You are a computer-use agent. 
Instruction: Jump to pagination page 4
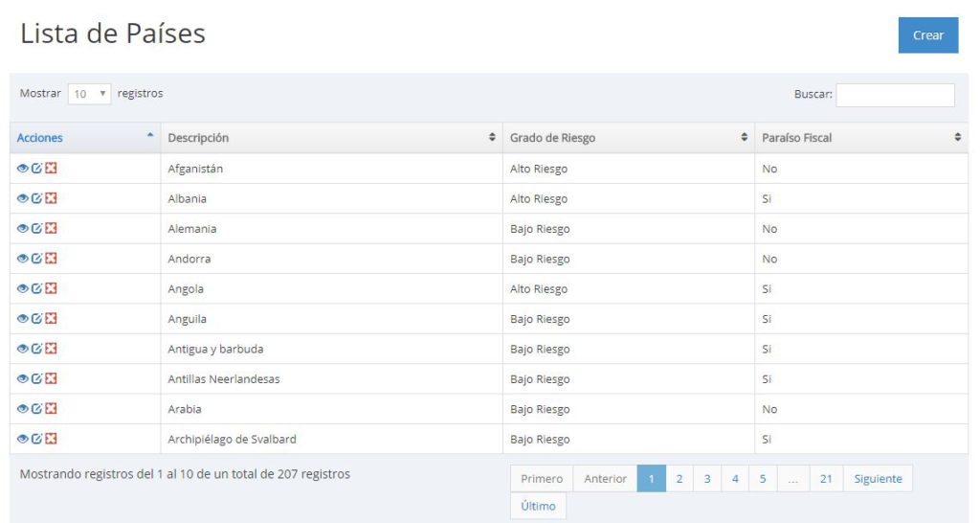click(x=735, y=479)
